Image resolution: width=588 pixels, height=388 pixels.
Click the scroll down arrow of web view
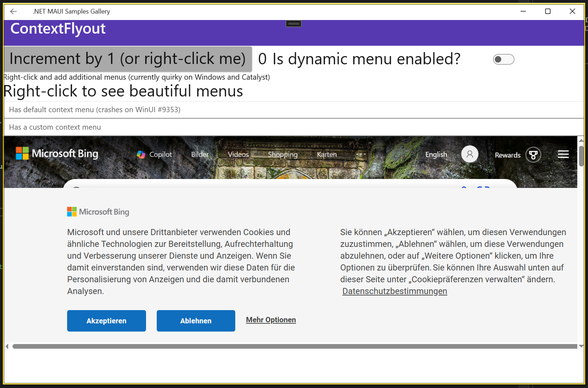(581, 346)
